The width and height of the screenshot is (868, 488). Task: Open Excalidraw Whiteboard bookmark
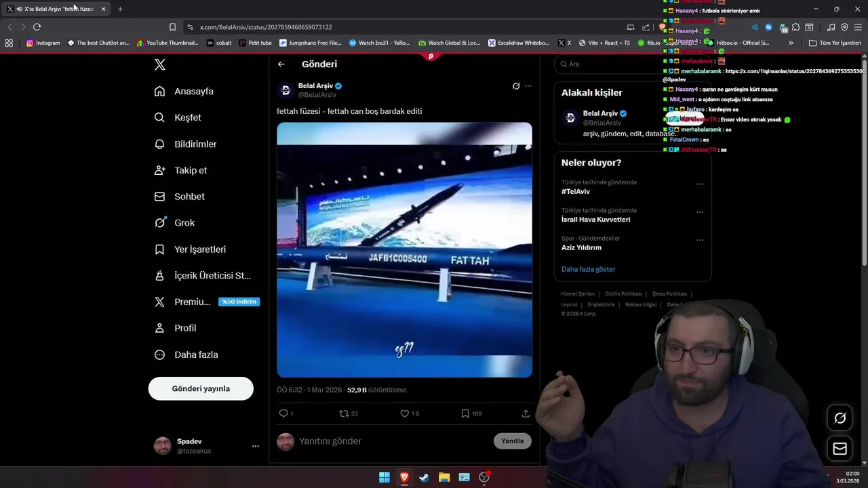pyautogui.click(x=519, y=43)
